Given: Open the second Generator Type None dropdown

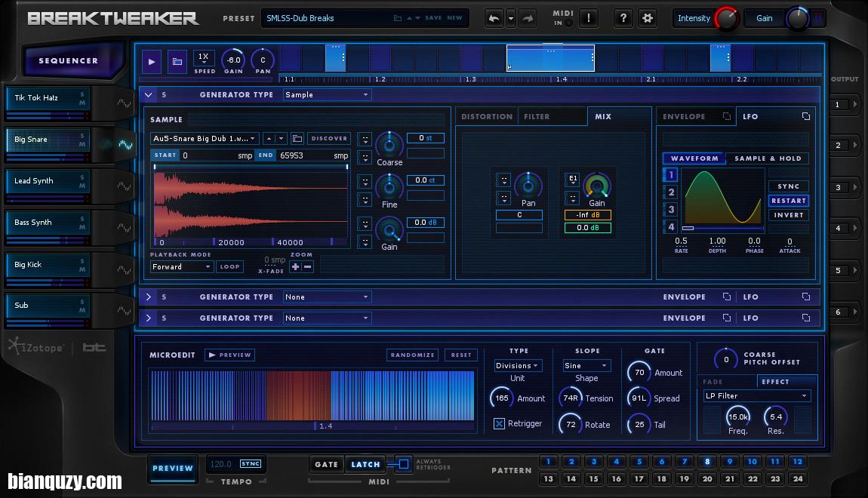Looking at the screenshot, I should [x=327, y=297].
